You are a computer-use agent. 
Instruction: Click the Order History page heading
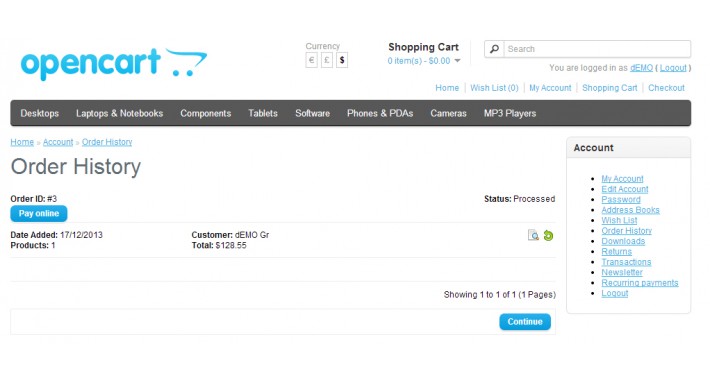[76, 167]
